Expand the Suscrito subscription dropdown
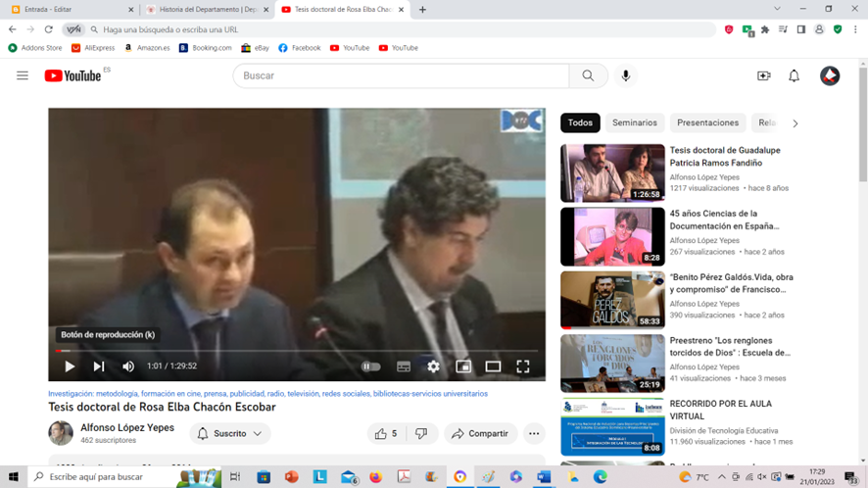The width and height of the screenshot is (868, 488). pyautogui.click(x=229, y=434)
